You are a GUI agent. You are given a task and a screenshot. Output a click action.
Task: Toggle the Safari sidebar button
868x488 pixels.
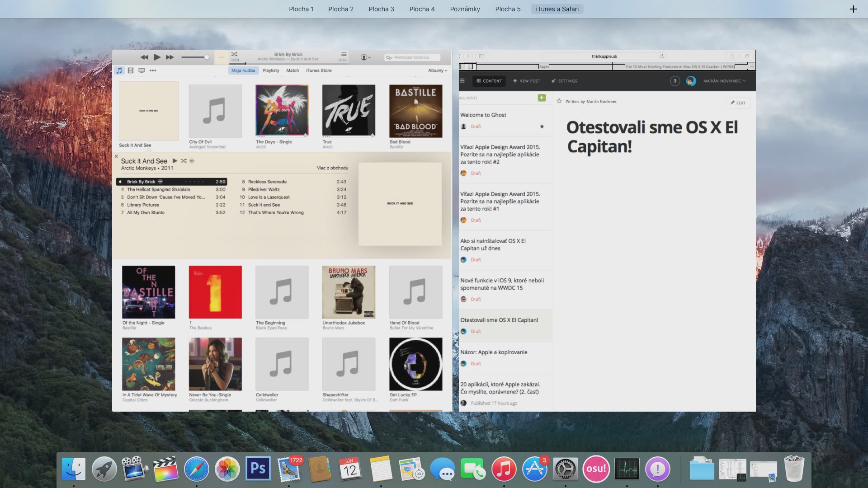point(482,56)
